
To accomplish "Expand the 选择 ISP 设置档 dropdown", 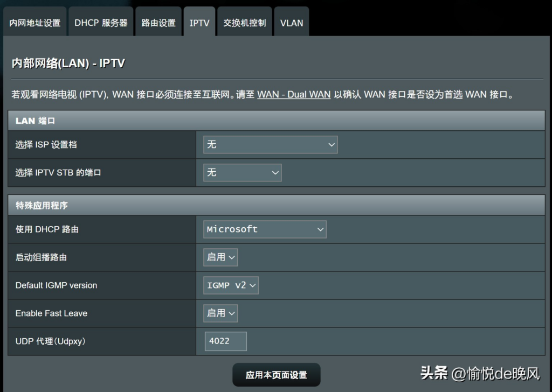I will 270,144.
